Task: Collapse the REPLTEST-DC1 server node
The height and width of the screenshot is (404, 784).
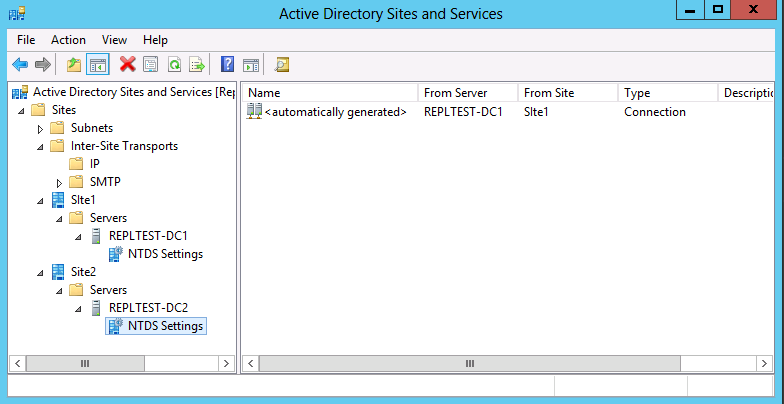Action: point(78,237)
